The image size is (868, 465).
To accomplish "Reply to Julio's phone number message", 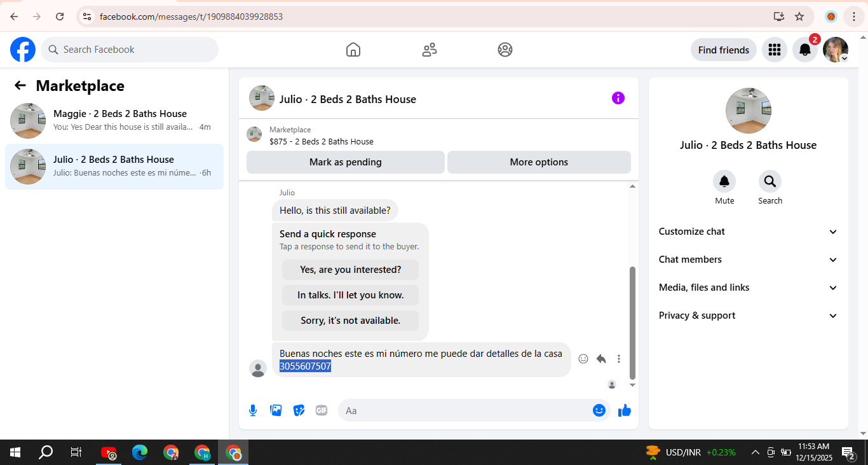I will click(x=601, y=359).
